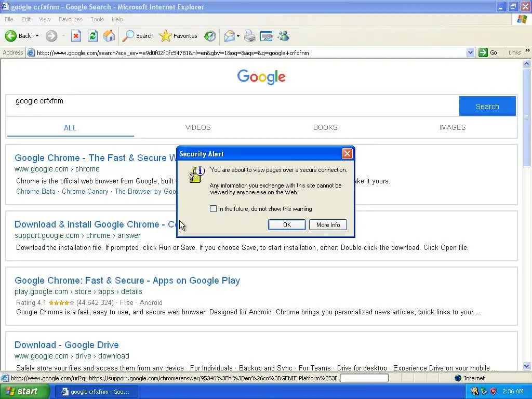Click the Links toolbar label
This screenshot has width=532, height=399.
click(515, 52)
